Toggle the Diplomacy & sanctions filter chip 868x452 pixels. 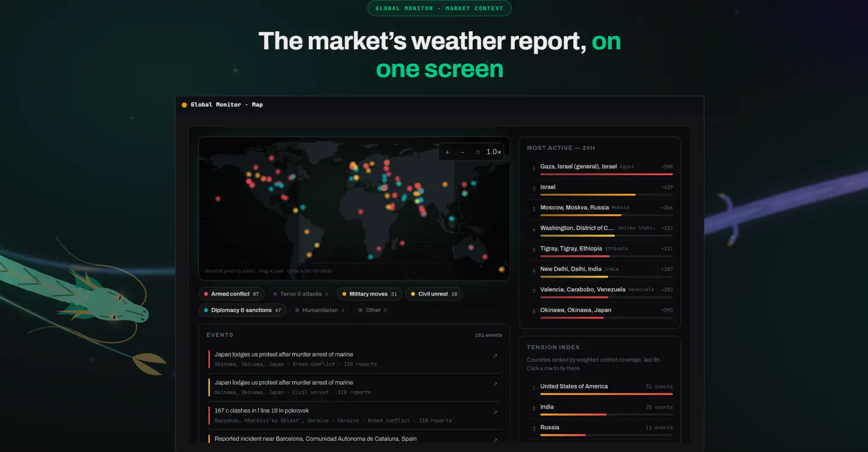[x=243, y=311]
